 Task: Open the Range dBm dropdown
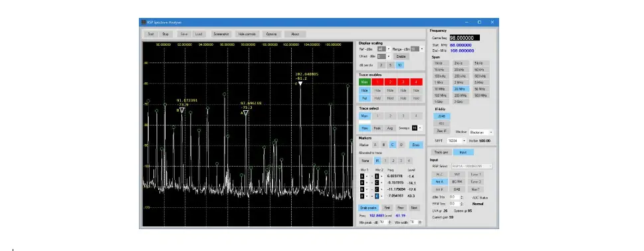[x=422, y=49]
